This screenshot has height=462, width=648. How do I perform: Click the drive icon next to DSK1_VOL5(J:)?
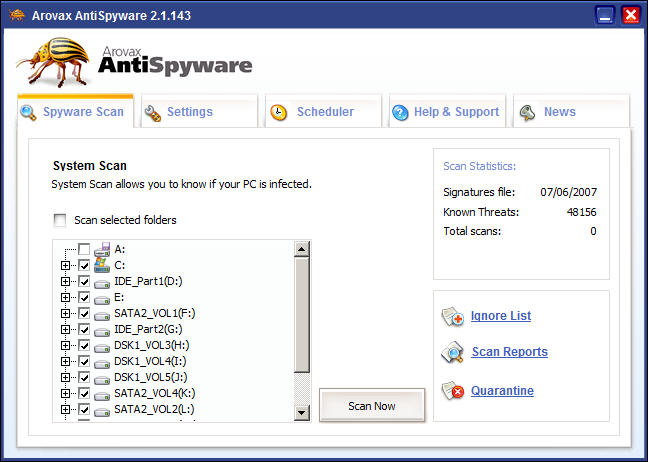coord(102,379)
